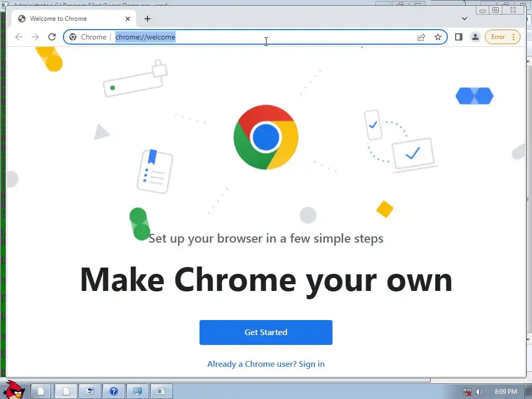Go back using the back arrow
Screen dimensions: 532x399
click(19, 37)
